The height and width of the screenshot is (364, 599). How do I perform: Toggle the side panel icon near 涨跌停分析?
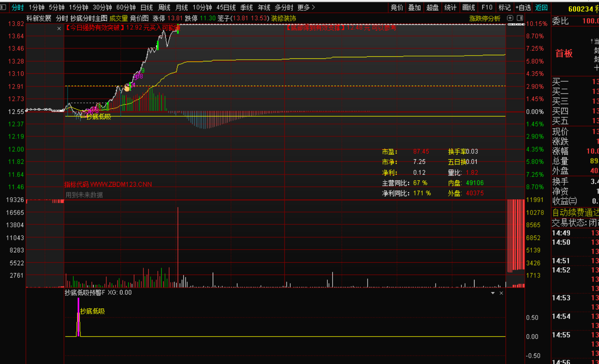click(520, 18)
